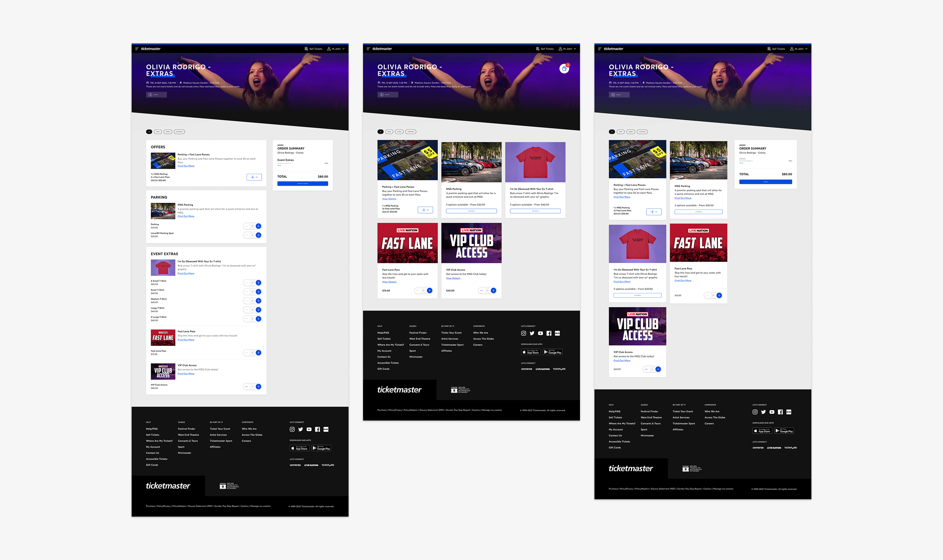This screenshot has height=560, width=943.
Task: Increase VIP Club Access $40.00 in middle mockup
Action: point(493,290)
